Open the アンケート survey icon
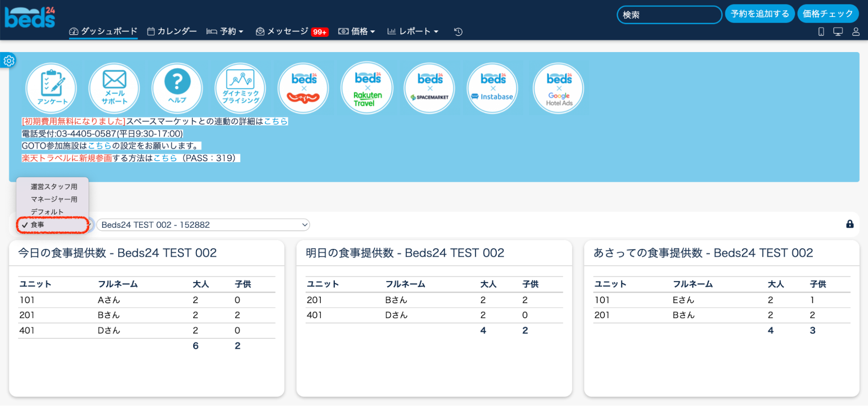The height and width of the screenshot is (406, 868). (x=51, y=88)
